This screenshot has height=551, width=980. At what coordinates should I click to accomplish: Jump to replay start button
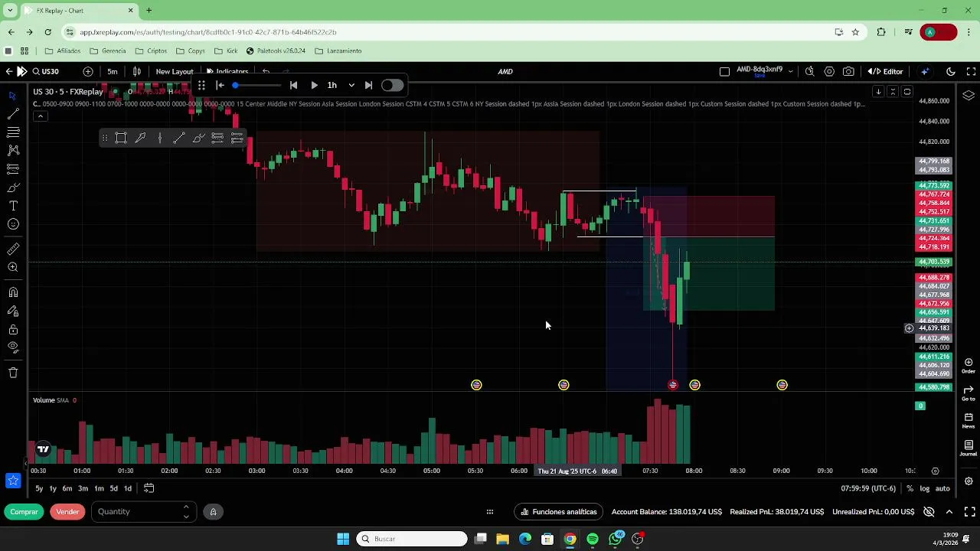click(x=220, y=85)
